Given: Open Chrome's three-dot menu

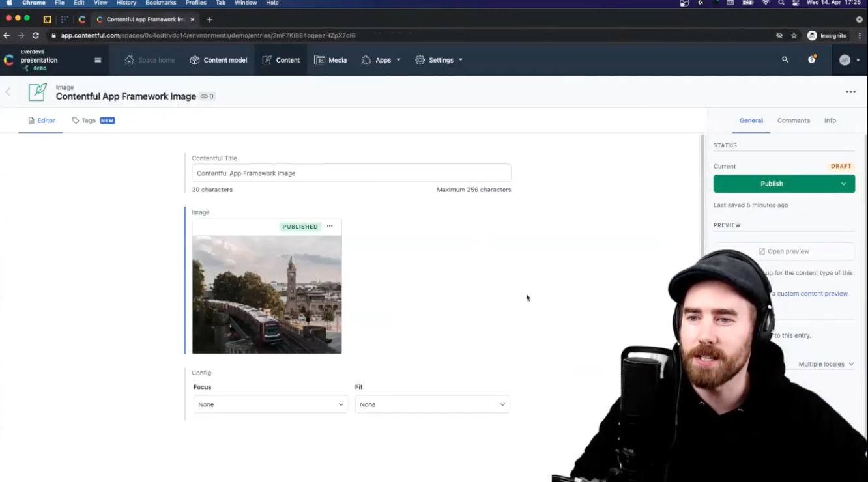Looking at the screenshot, I should [860, 36].
